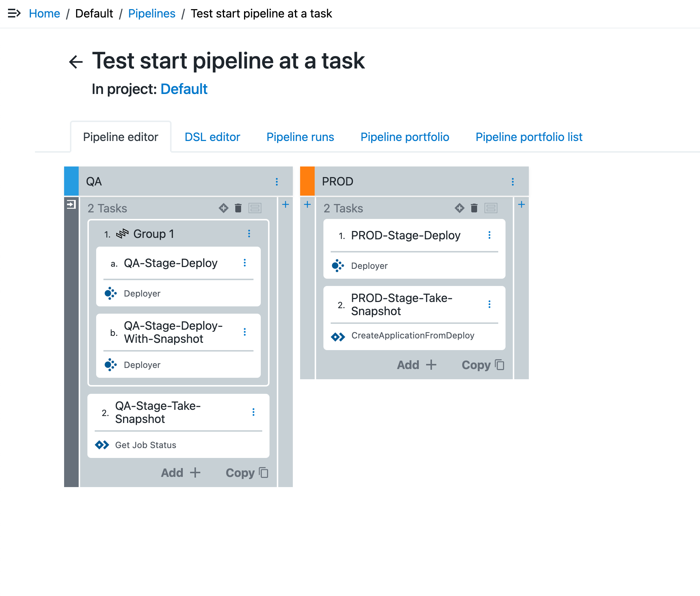Toggle compact task view in PROD stage

point(491,208)
